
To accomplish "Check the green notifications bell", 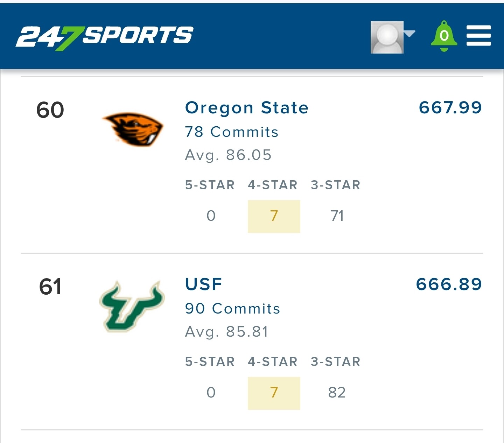I will point(444,36).
